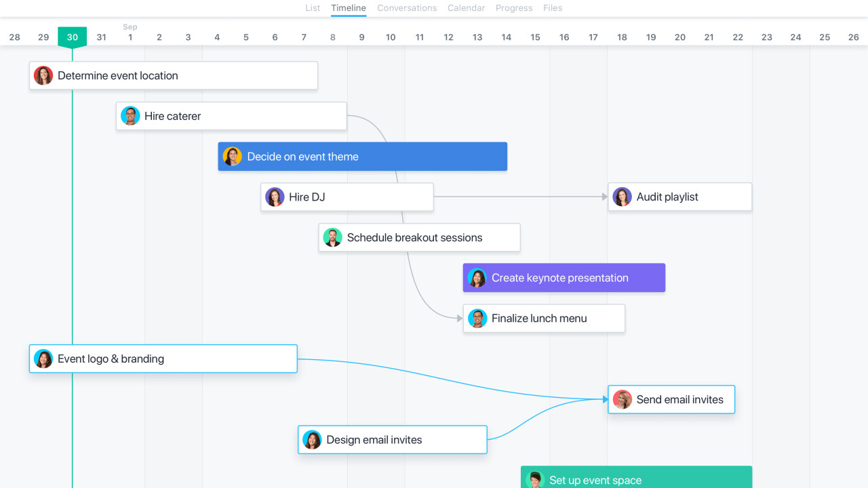Click assignee avatar on Determine event location
This screenshot has height=488, width=868.
tap(43, 75)
